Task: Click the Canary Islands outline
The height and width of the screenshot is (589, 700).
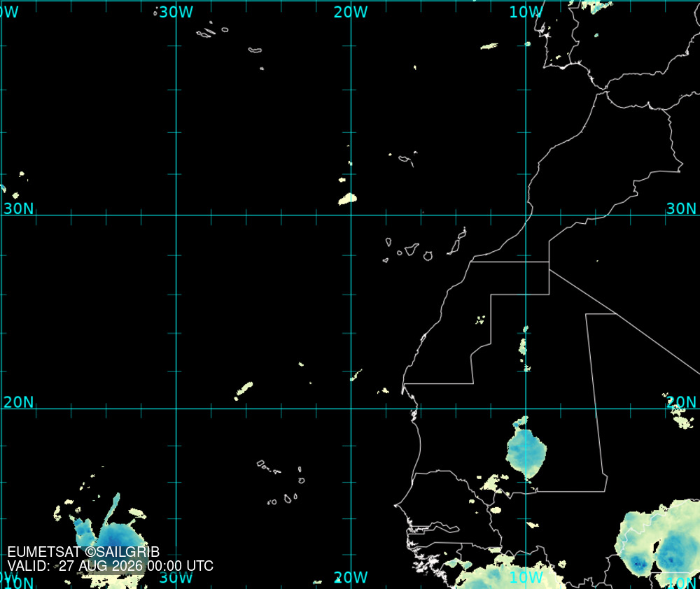Action: click(424, 246)
